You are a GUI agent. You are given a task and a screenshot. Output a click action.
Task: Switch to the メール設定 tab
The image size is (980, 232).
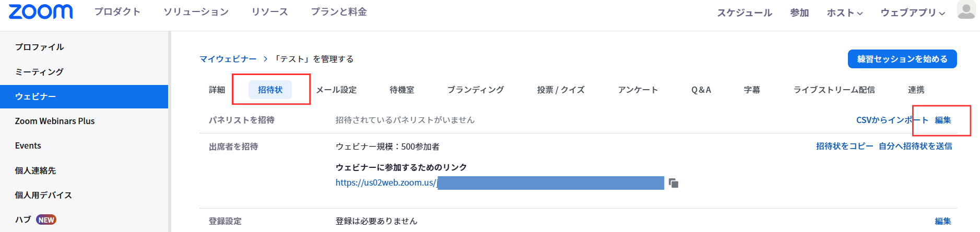pyautogui.click(x=336, y=90)
